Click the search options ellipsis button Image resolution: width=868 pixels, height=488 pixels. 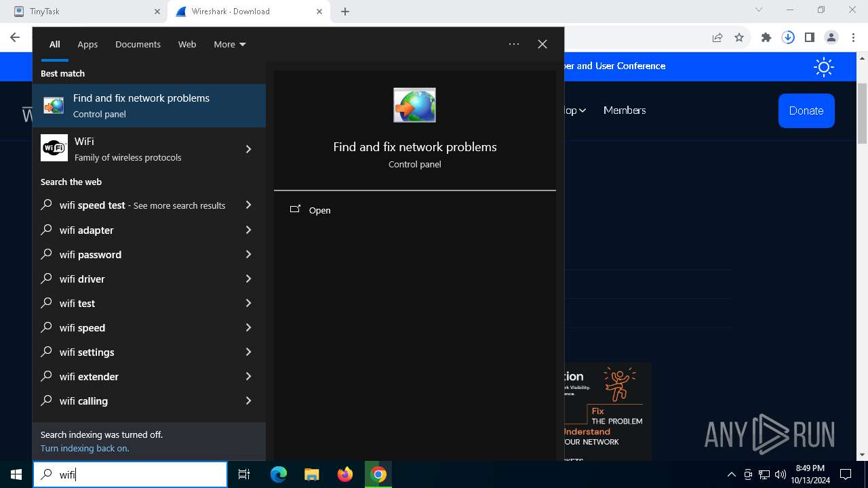coord(514,44)
